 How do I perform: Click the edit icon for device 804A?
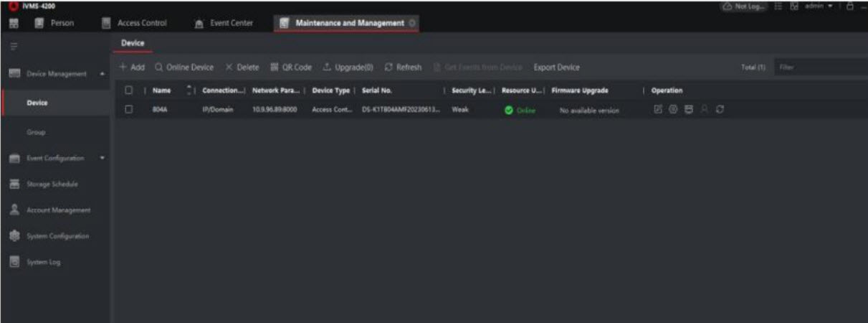[657, 110]
